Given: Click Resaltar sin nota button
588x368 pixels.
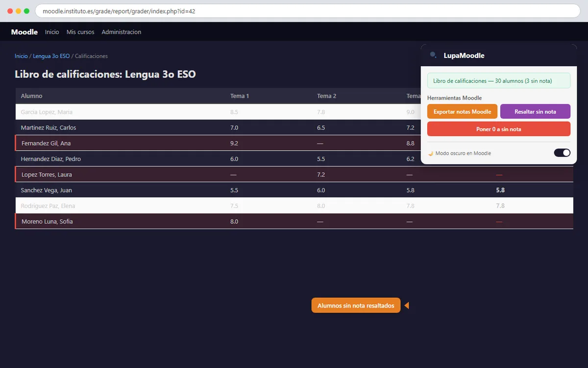Looking at the screenshot, I should coord(535,111).
